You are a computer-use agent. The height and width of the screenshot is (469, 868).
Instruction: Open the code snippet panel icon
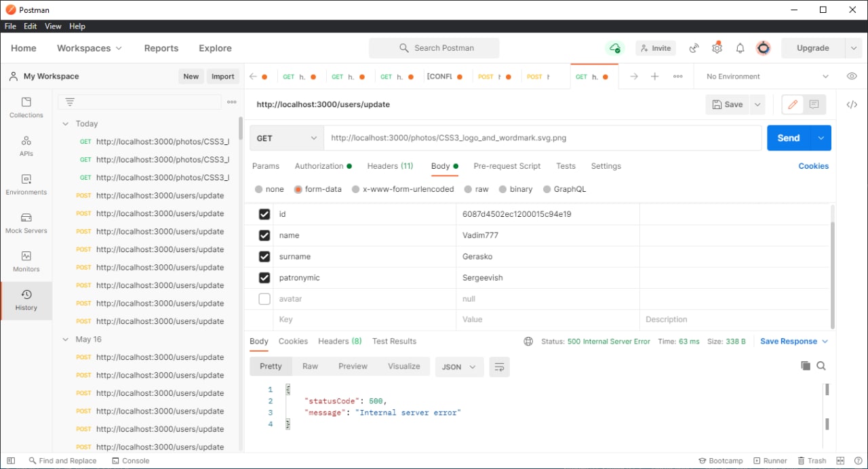852,104
